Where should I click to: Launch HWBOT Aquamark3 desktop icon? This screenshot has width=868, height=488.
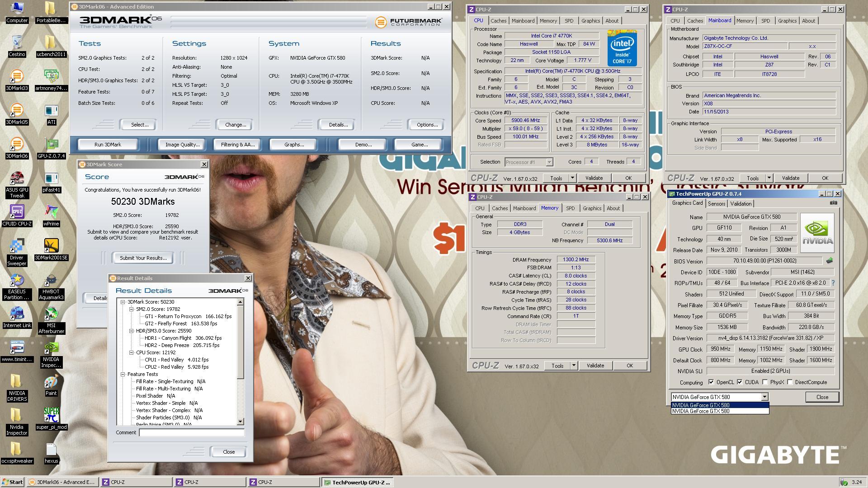click(x=51, y=286)
